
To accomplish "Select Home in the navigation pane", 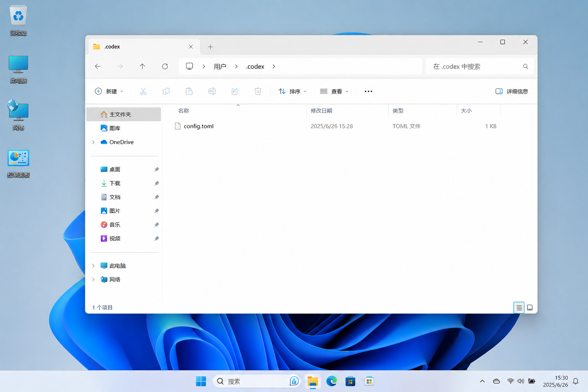I will [124, 114].
